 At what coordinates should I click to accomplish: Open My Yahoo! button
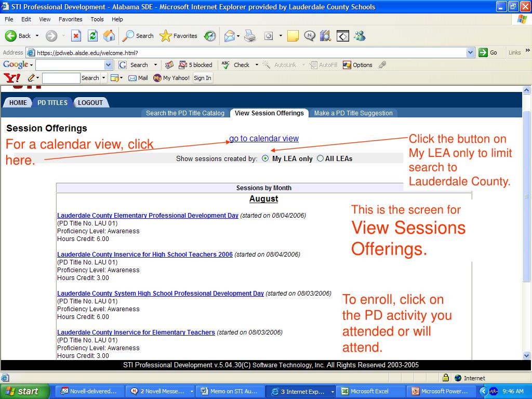point(171,78)
